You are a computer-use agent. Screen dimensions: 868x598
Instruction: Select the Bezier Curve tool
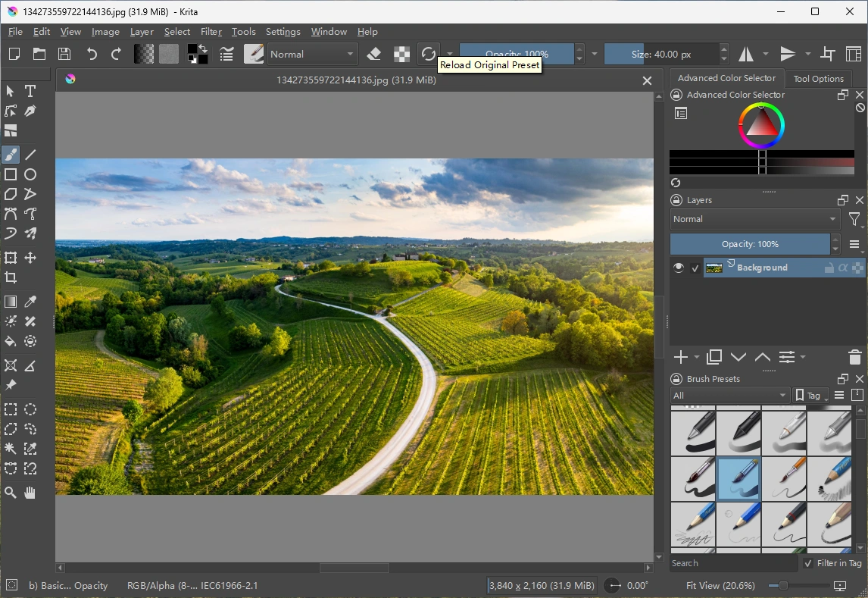11,214
